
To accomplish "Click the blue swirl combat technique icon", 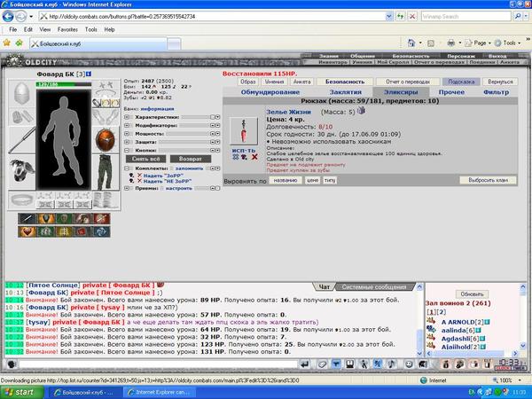I will point(102,231).
